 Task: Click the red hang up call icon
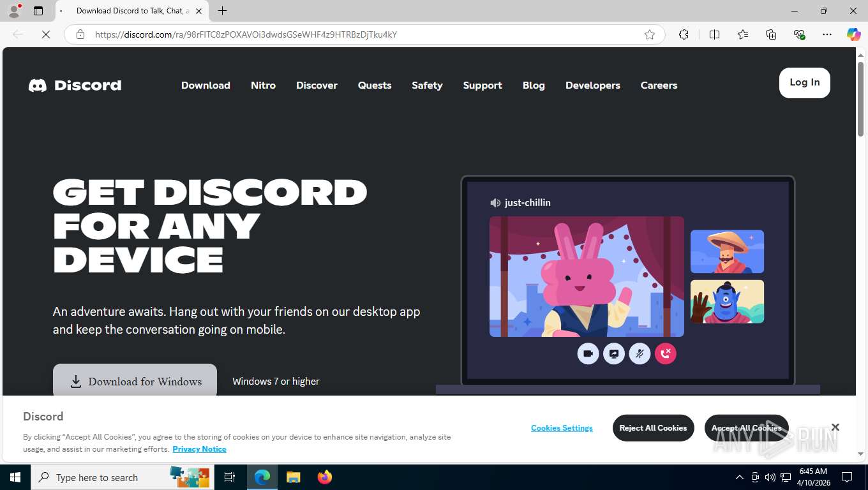coord(665,353)
